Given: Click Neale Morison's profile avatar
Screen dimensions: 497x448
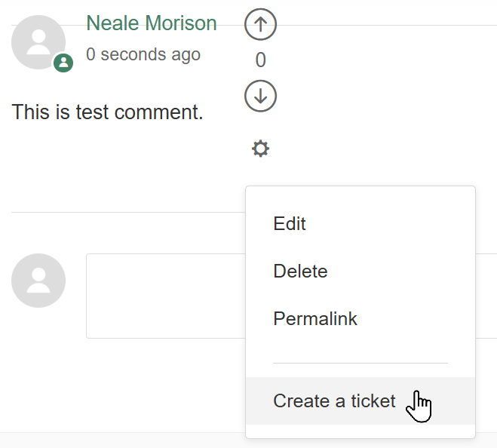Looking at the screenshot, I should 38,42.
